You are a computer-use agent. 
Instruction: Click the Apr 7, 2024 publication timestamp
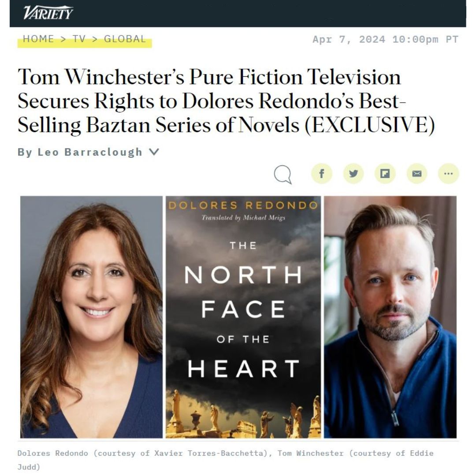(385, 40)
